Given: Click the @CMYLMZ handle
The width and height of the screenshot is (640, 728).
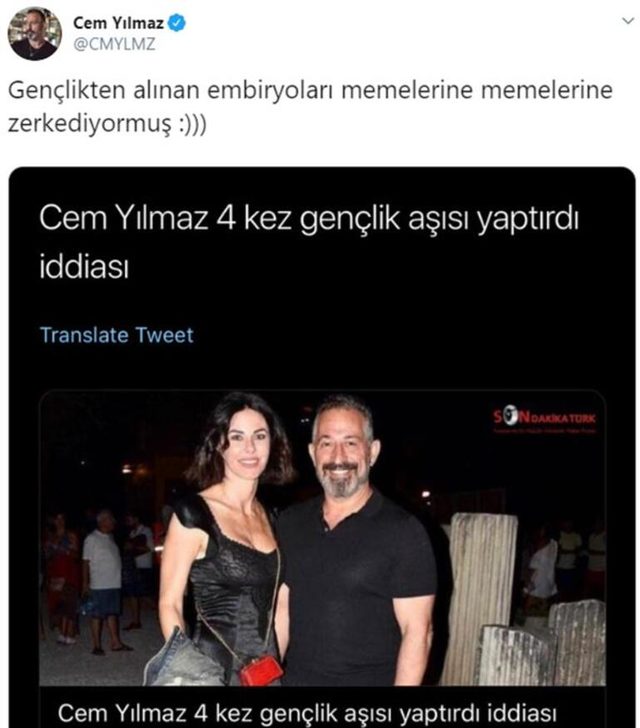Looking at the screenshot, I should pyautogui.click(x=114, y=45).
